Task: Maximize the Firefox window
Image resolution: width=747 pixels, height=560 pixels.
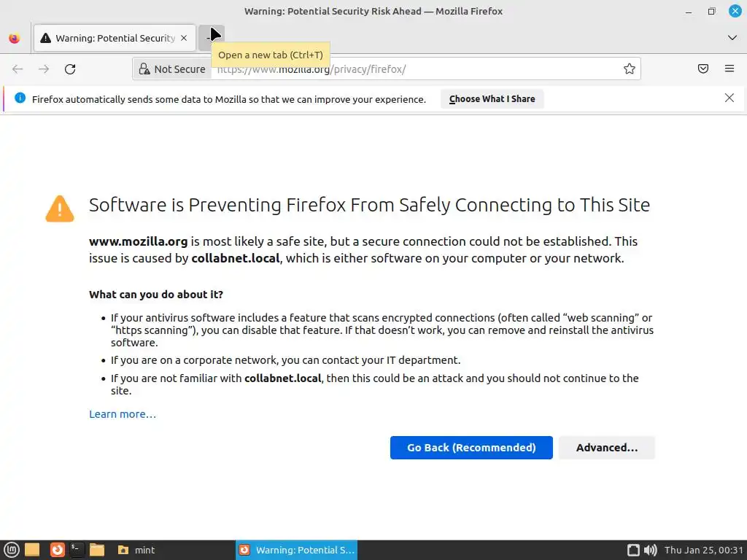Action: (x=711, y=12)
